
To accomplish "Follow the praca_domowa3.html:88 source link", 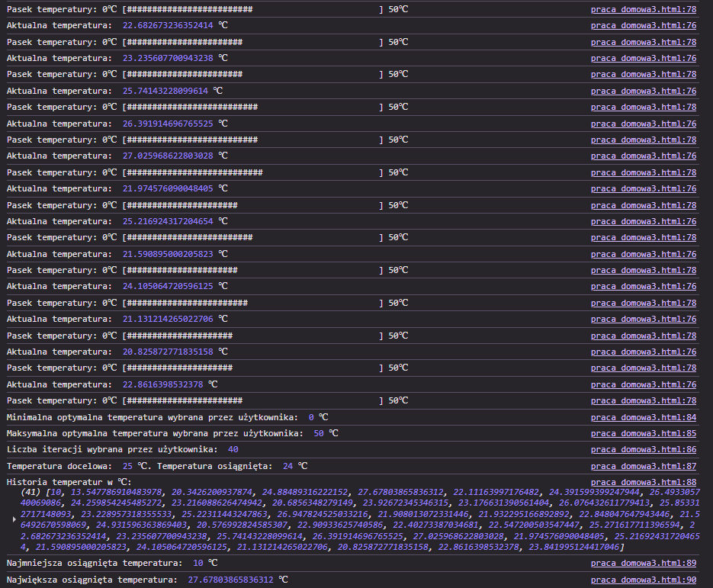I will (643, 482).
